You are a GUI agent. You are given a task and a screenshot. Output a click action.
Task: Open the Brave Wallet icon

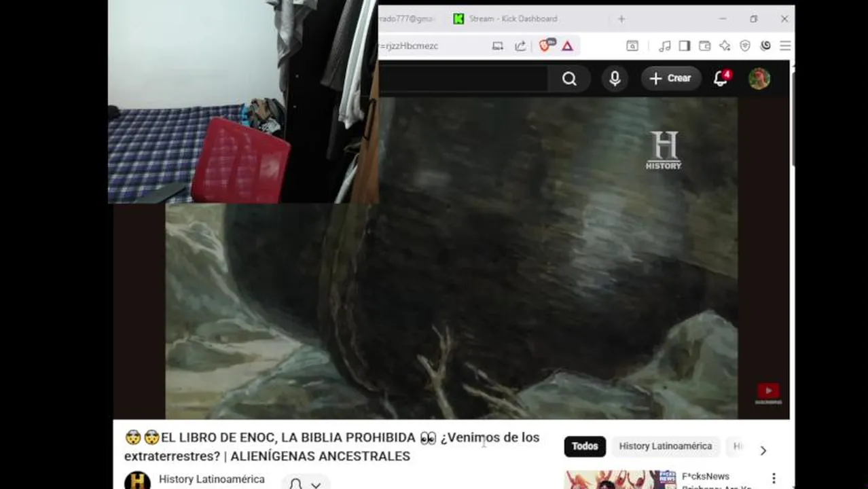pyautogui.click(x=704, y=46)
